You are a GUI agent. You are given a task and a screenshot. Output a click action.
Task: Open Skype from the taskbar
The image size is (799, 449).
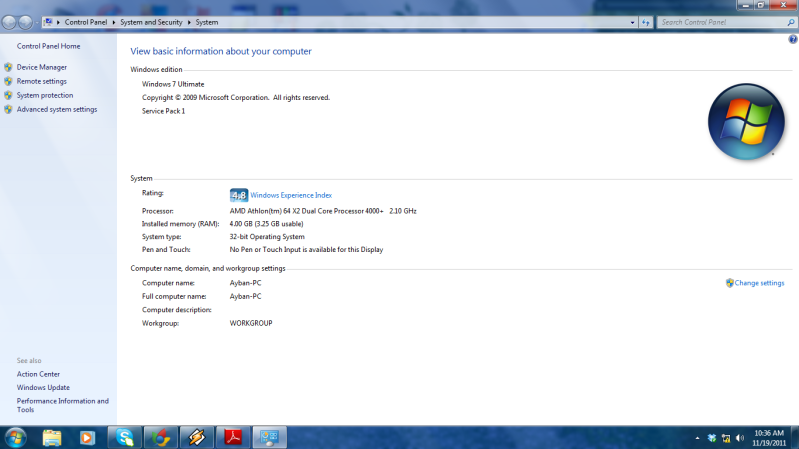pos(124,437)
